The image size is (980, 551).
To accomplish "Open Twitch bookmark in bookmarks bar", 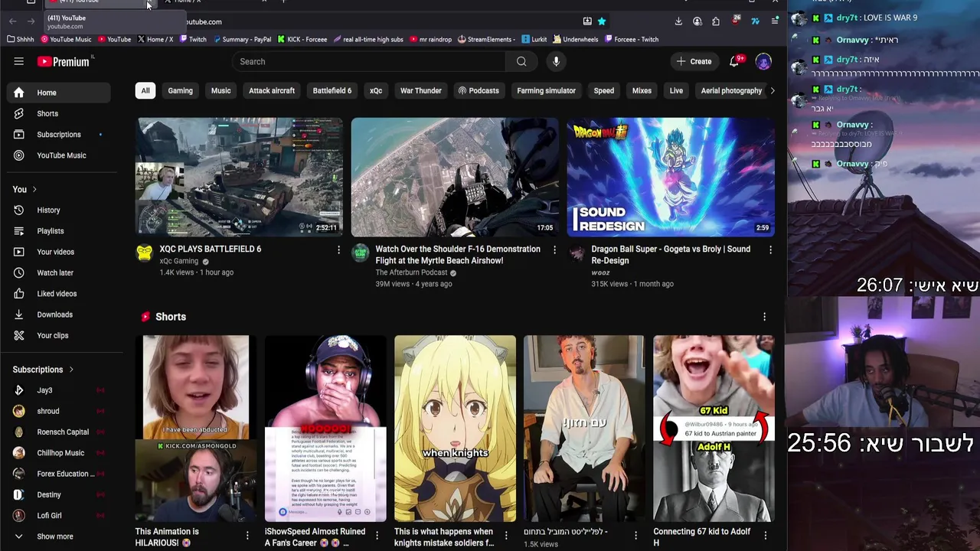I will (193, 39).
